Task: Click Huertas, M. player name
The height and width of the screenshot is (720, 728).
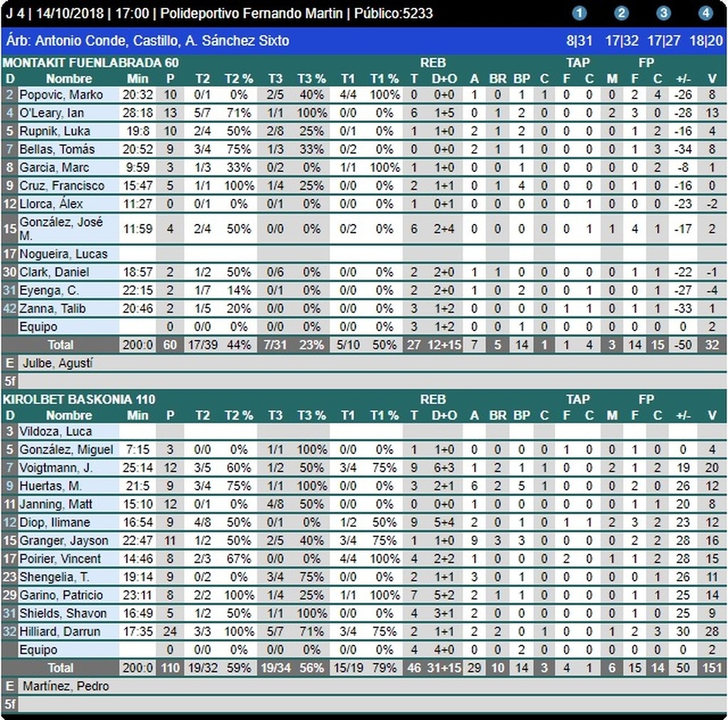Action: click(50, 486)
